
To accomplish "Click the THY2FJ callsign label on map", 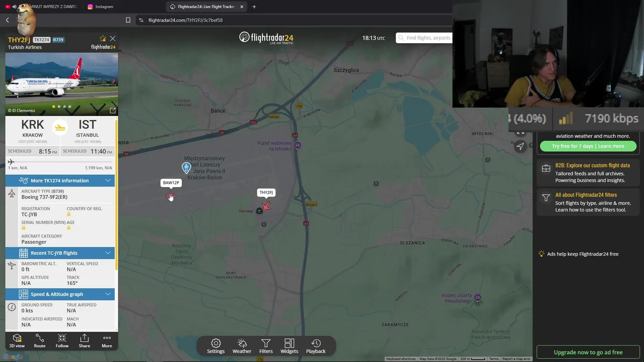I will tap(266, 193).
